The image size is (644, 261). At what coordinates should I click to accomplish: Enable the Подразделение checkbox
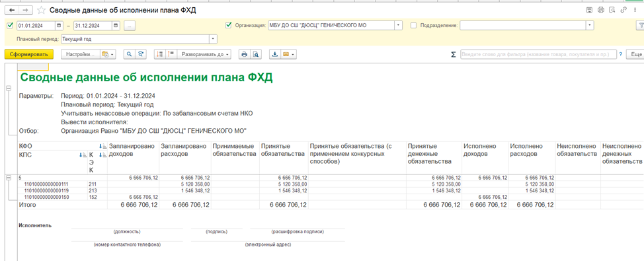click(414, 26)
